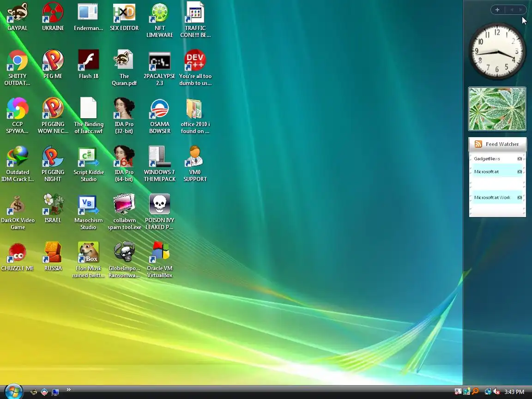Screen dimensions: 532x399
Task: Open the Enderman... desktop shortcut
Action: pos(88,17)
